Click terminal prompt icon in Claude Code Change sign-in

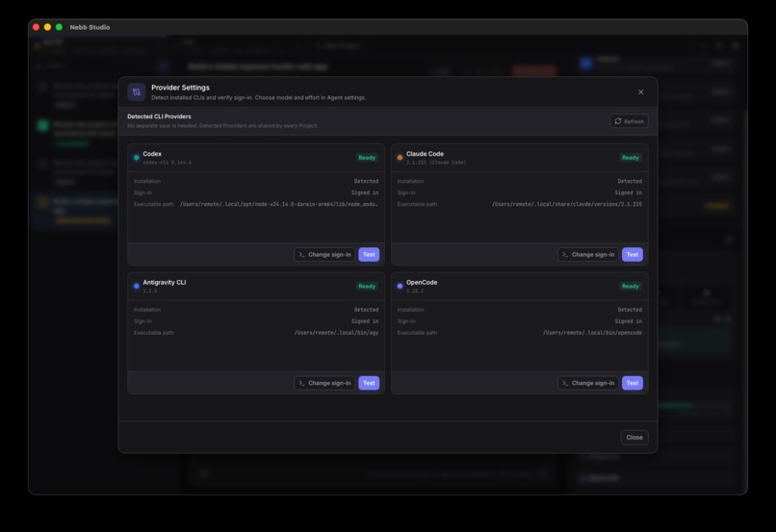pyautogui.click(x=565, y=254)
